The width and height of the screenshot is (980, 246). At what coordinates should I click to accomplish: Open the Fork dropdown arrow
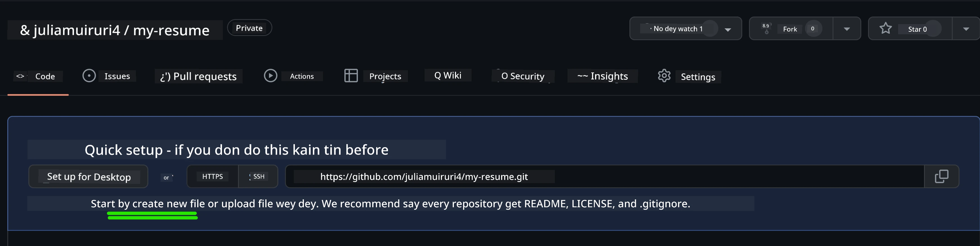click(847, 29)
